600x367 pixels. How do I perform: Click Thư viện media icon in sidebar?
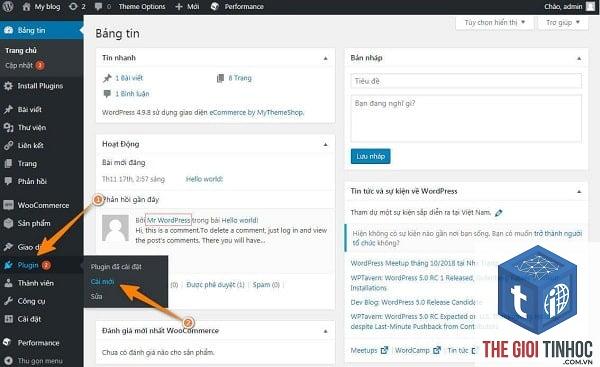(8, 127)
